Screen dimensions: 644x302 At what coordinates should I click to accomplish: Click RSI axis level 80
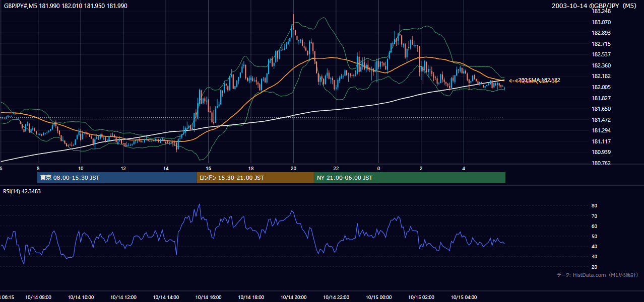tap(595, 206)
